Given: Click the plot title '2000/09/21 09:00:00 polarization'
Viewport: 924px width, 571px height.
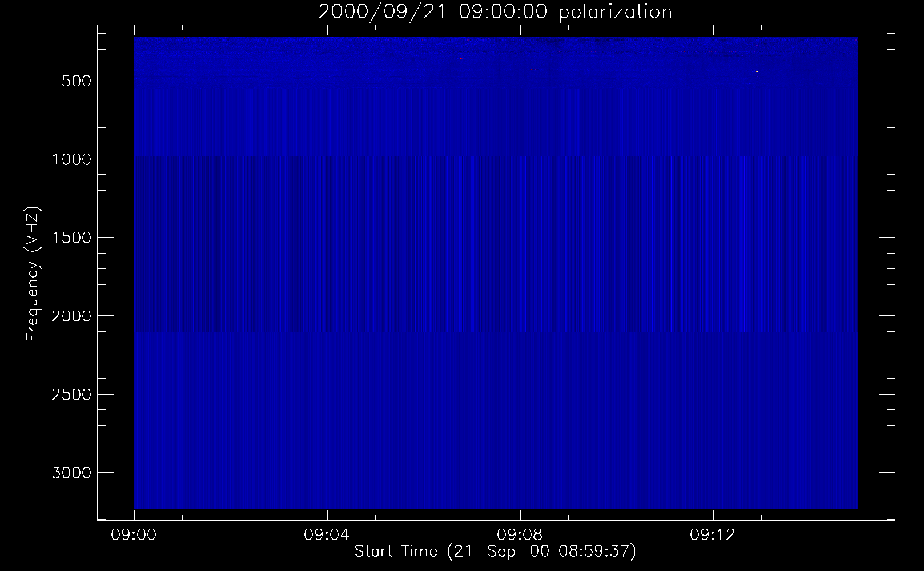Looking at the screenshot, I should click(x=495, y=12).
